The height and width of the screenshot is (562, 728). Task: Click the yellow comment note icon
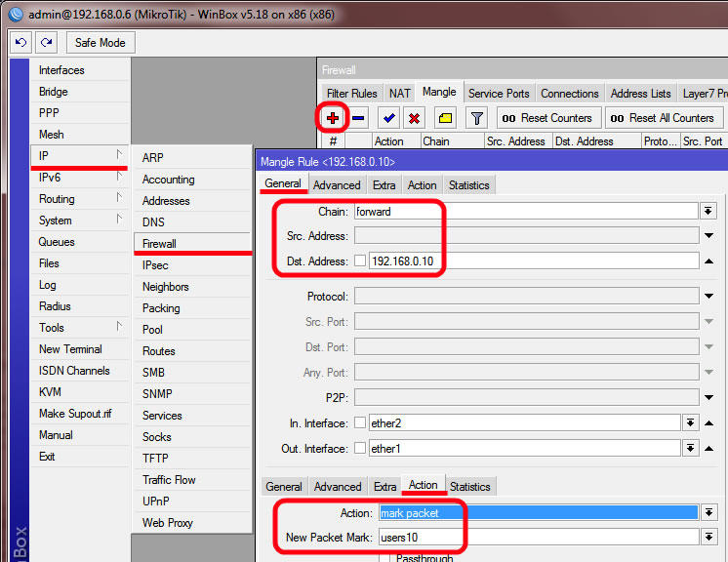[x=445, y=118]
